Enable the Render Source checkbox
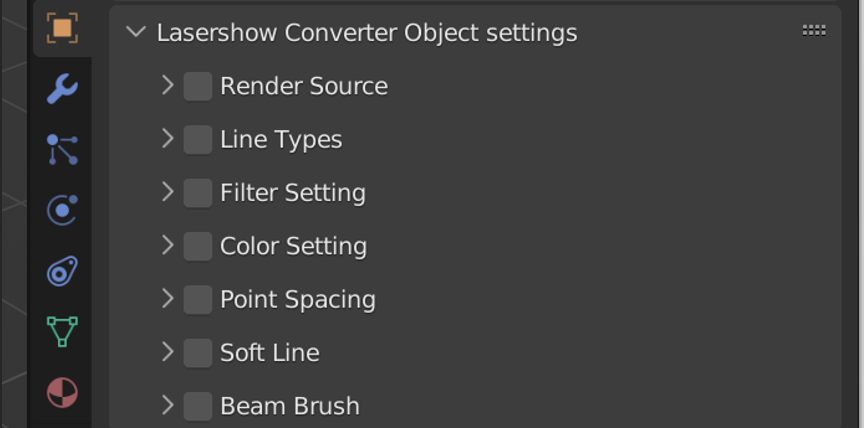 [198, 86]
